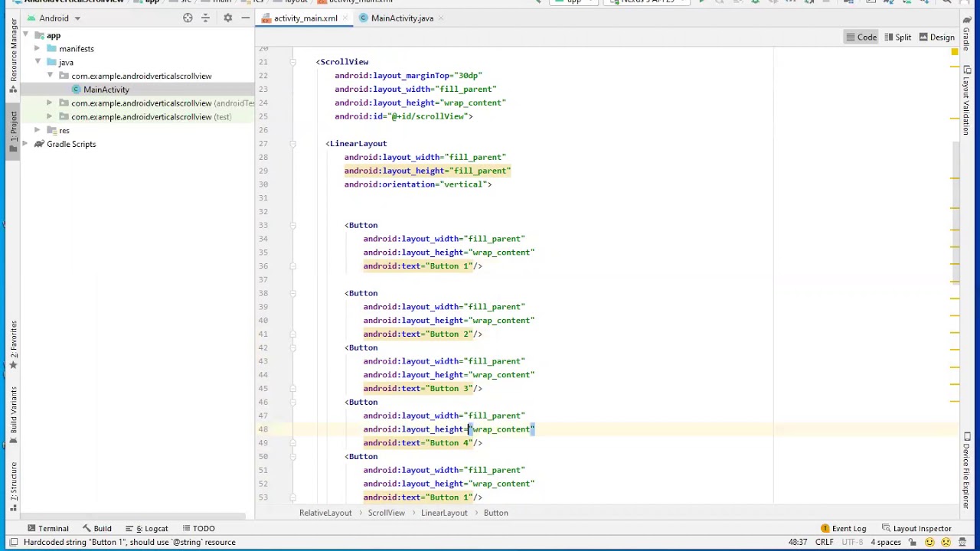Screen dimensions: 980x551
Task: Expand the androidTest package
Action: tap(50, 103)
